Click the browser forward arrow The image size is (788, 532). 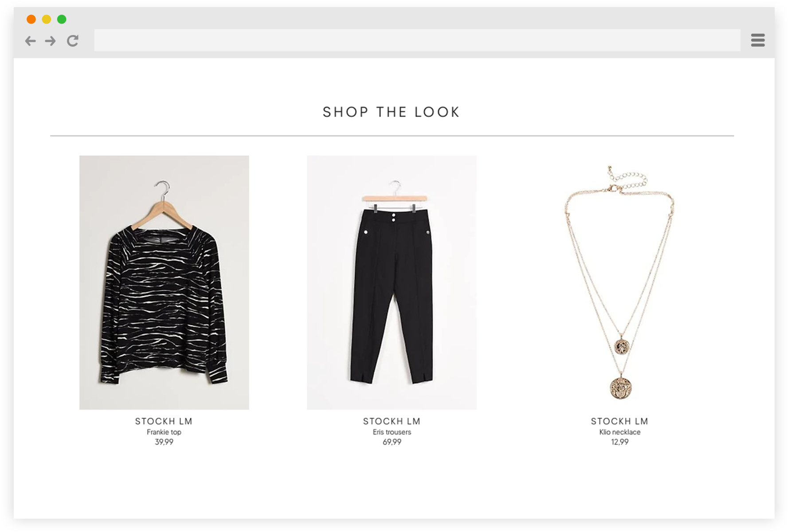pyautogui.click(x=51, y=41)
